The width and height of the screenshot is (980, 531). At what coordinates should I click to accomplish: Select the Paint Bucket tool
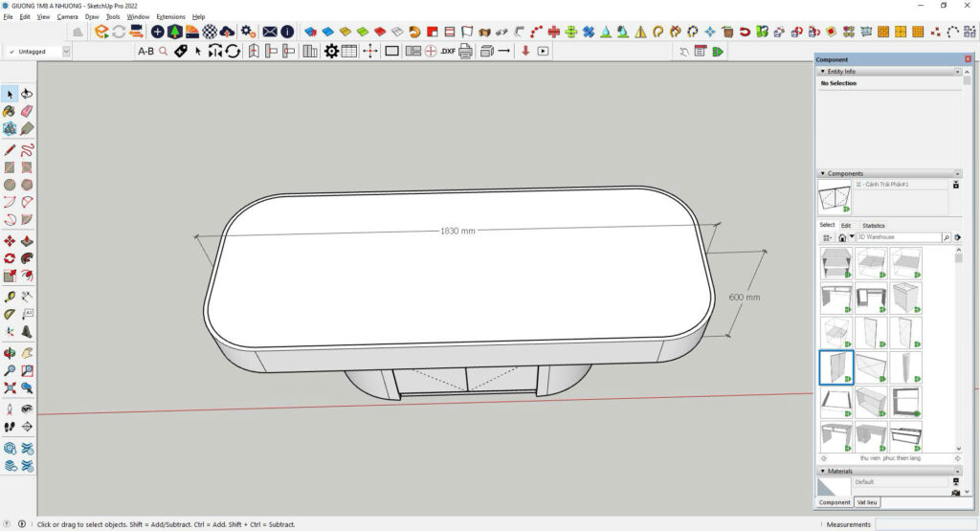pos(10,111)
